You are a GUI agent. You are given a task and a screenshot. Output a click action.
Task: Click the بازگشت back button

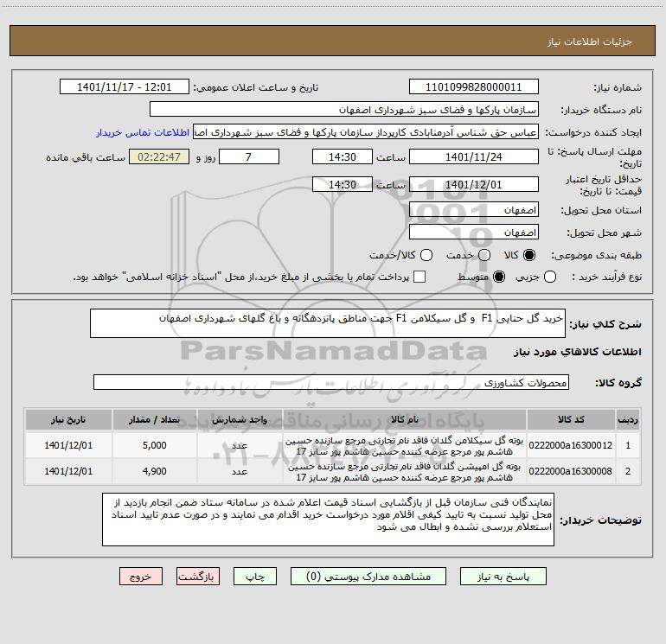[x=198, y=577]
